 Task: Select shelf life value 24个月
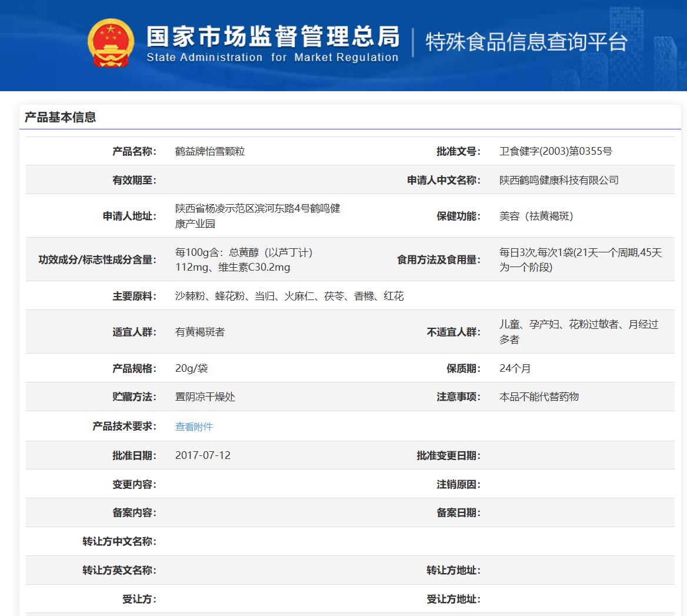click(515, 368)
